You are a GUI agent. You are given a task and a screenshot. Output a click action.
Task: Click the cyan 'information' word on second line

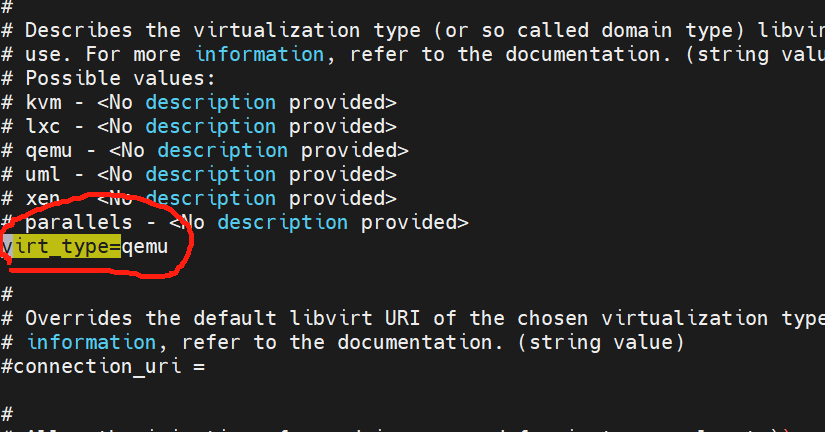pos(259,54)
